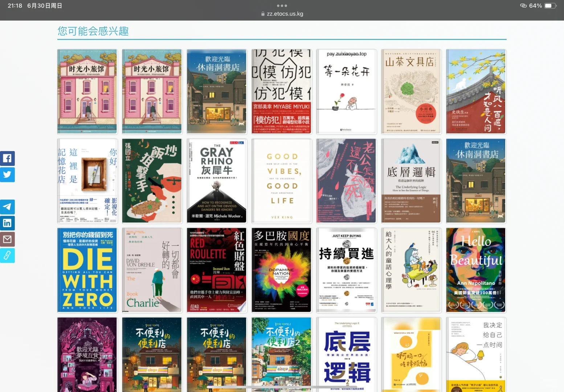Open the 听风八百遍 book cover
The height and width of the screenshot is (392, 564).
(476, 91)
